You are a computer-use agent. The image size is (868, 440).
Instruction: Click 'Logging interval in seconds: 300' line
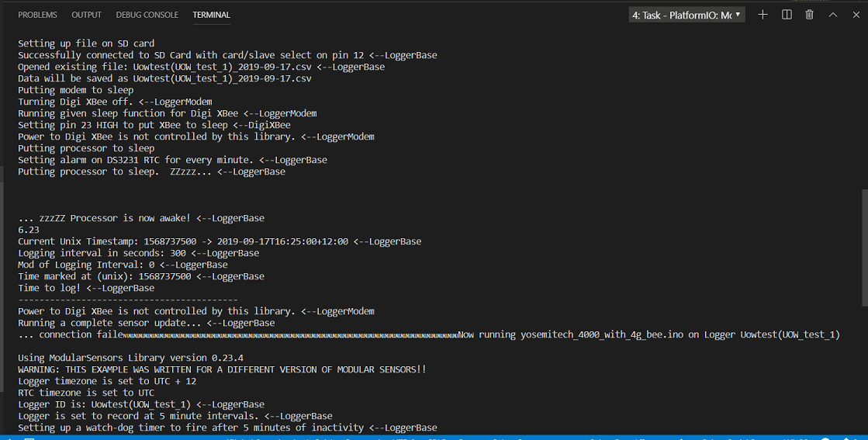[138, 253]
